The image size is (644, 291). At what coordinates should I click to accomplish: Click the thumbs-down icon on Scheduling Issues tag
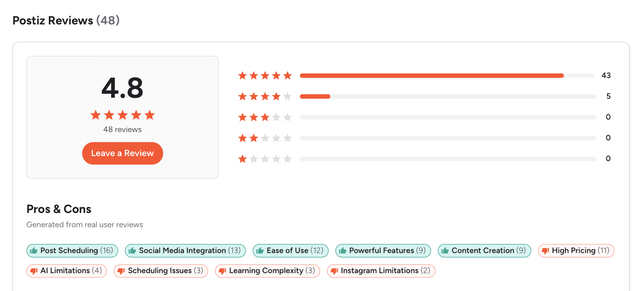(121, 271)
